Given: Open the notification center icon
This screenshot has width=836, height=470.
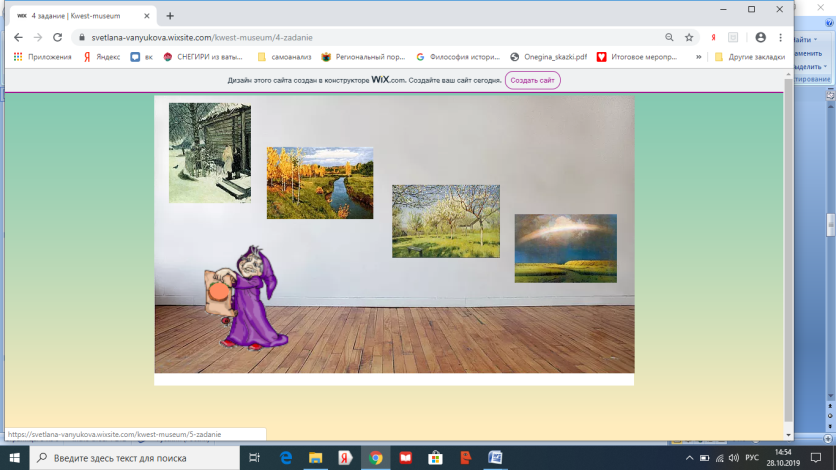Looking at the screenshot, I should [x=816, y=458].
